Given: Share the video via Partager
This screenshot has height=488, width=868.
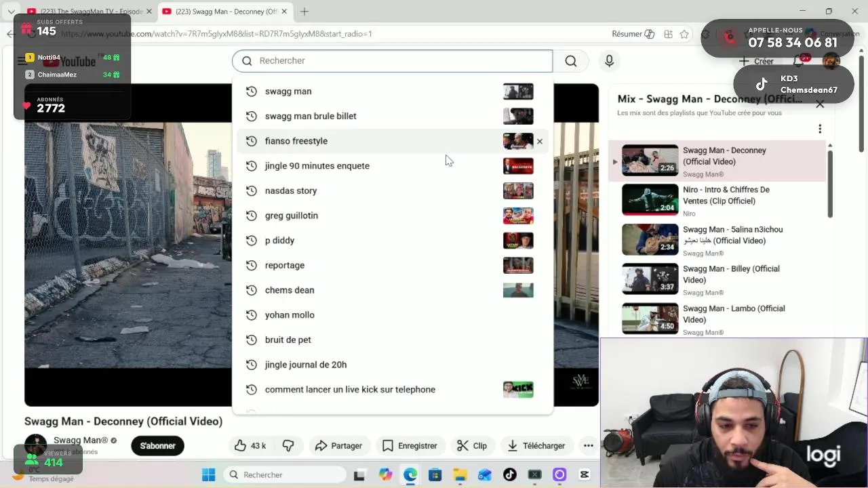Looking at the screenshot, I should click(338, 445).
